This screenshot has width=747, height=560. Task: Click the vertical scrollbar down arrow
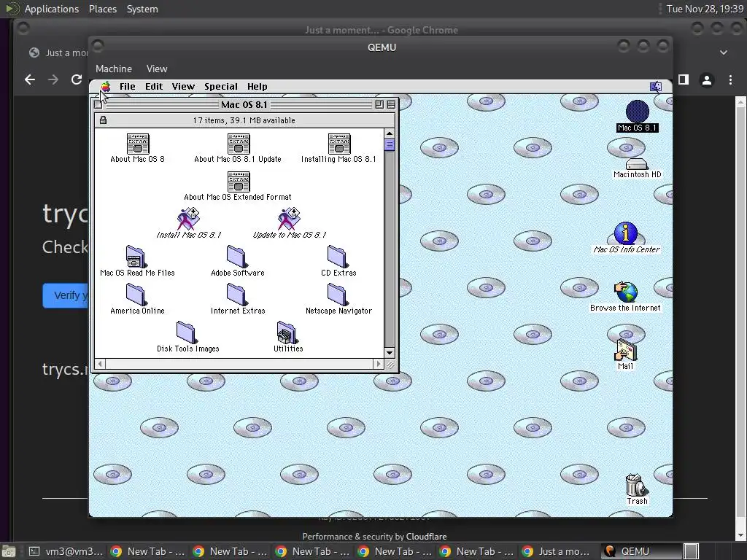click(390, 353)
